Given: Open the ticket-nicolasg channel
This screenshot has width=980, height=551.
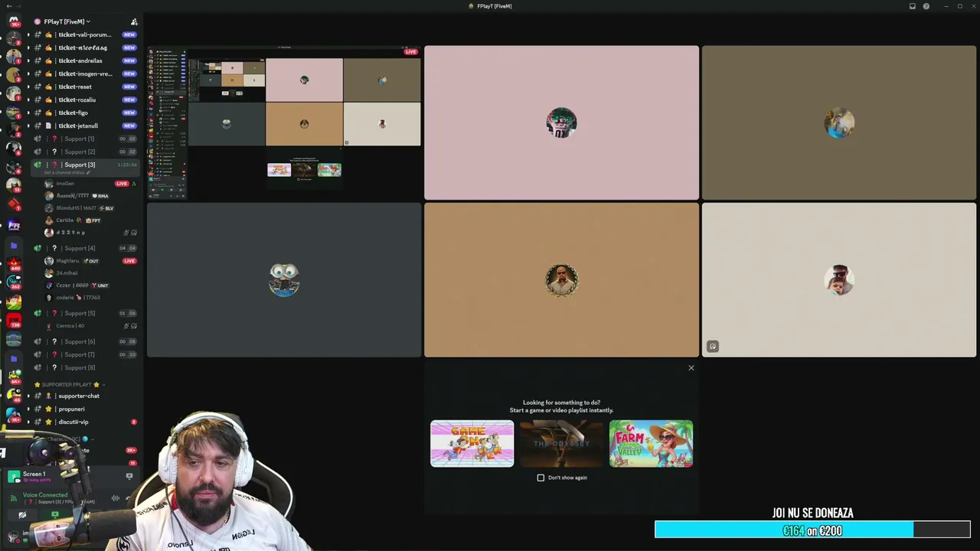Looking at the screenshot, I should (84, 47).
